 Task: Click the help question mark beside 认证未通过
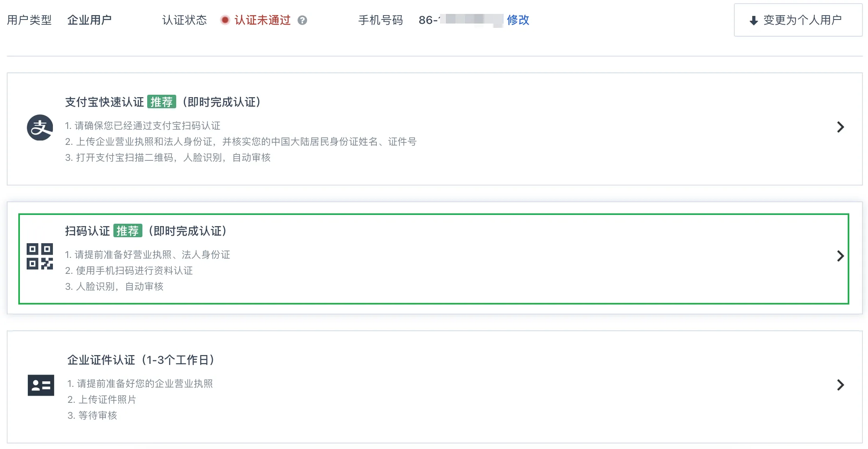[x=302, y=20]
